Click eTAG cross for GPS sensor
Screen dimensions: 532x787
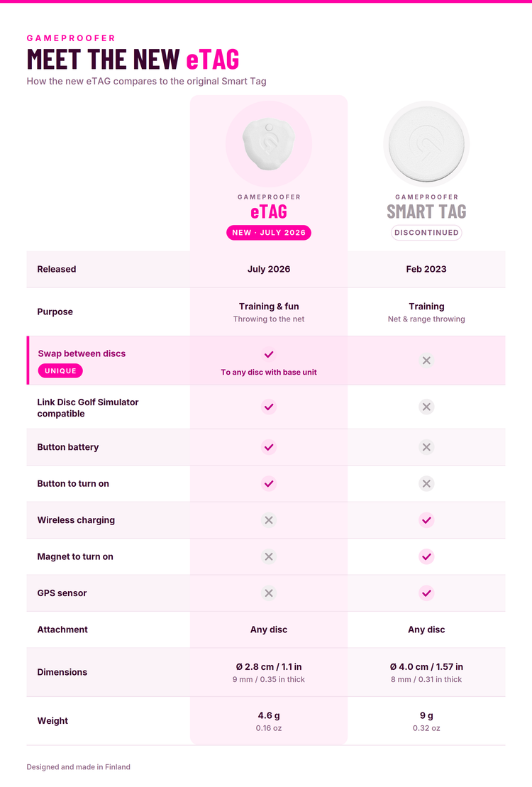(x=269, y=593)
